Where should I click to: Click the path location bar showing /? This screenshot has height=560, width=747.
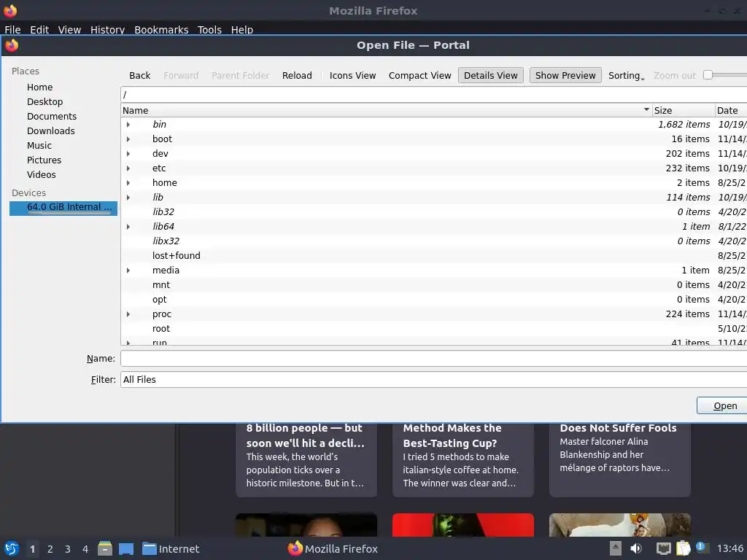click(x=433, y=95)
